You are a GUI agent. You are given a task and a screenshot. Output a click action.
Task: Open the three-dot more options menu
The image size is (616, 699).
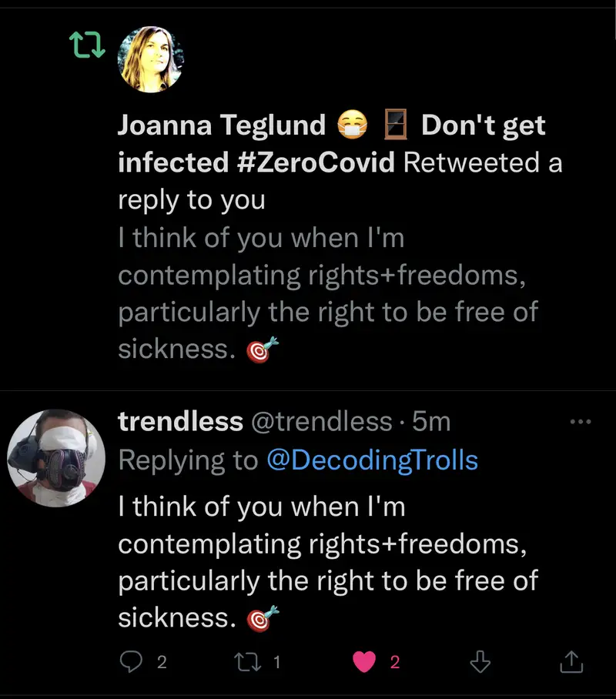click(579, 421)
